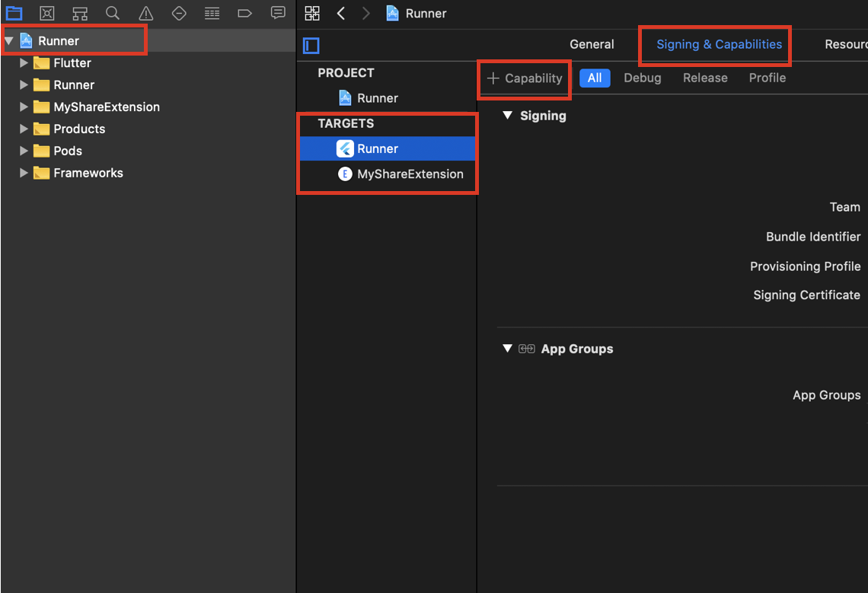Select the Signing & Capabilities tab
The image size is (868, 593).
(719, 44)
